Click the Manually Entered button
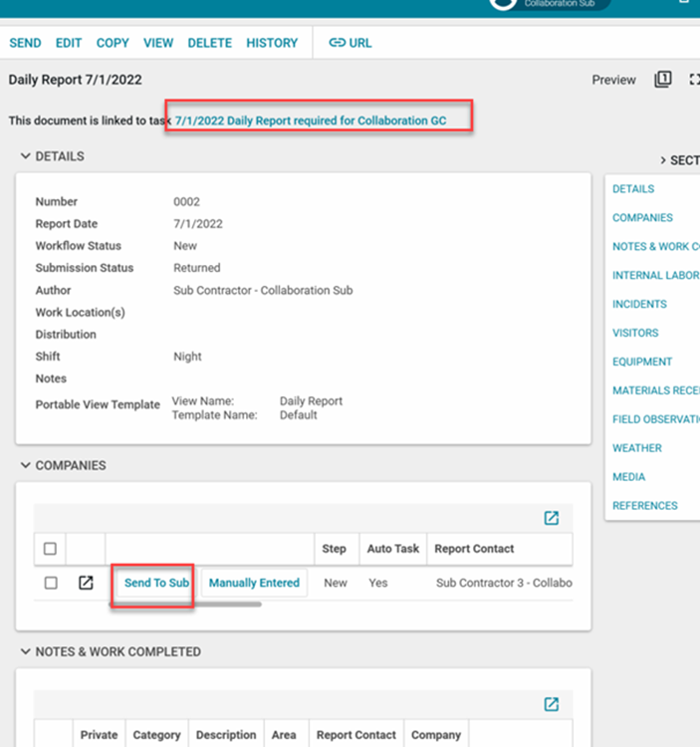 tap(254, 583)
